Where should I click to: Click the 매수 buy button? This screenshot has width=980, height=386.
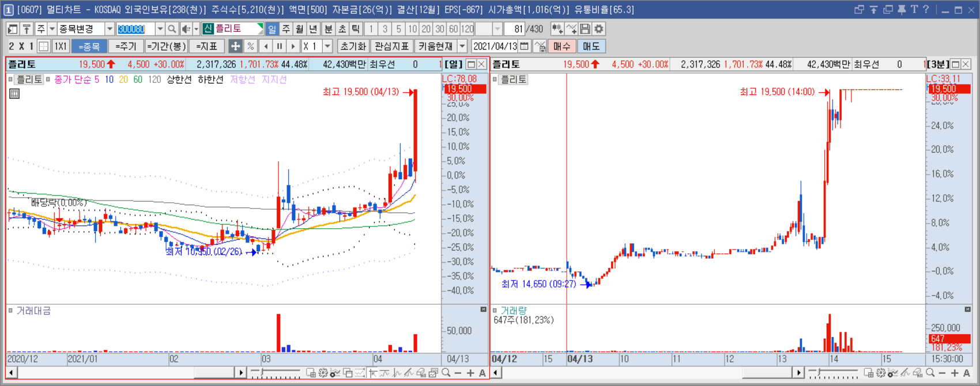tap(562, 46)
